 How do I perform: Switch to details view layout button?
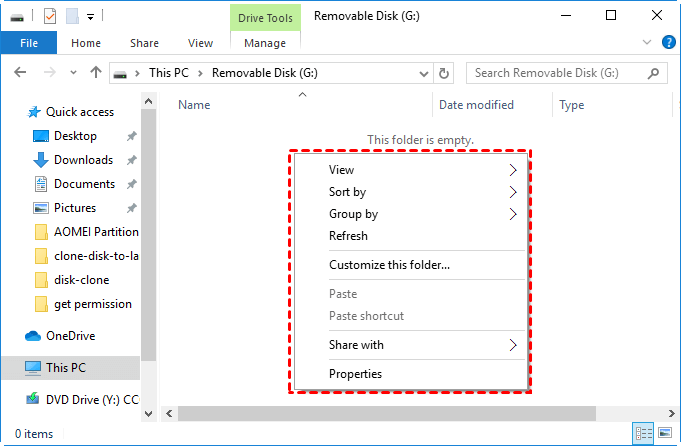[641, 433]
